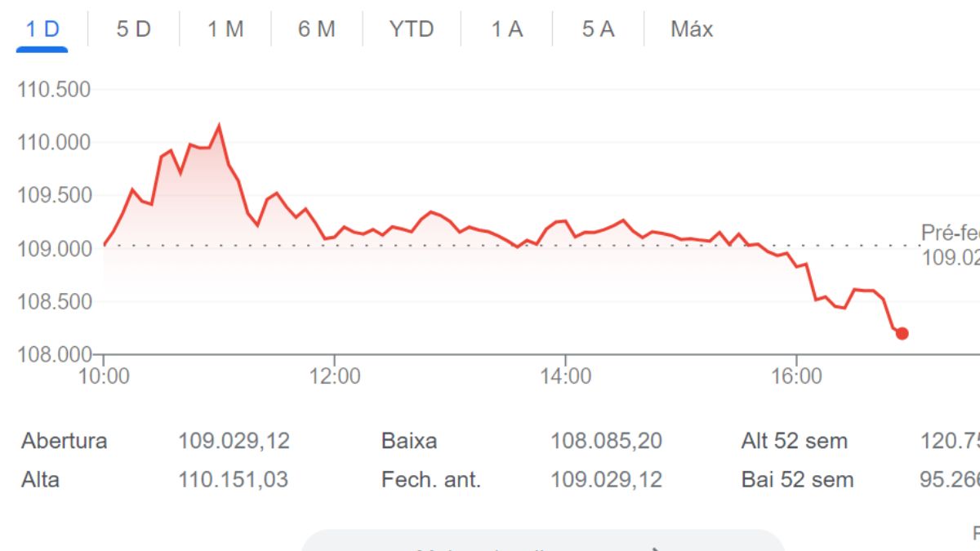Open the 6 M range tab
This screenshot has width=980, height=551.
pyautogui.click(x=317, y=29)
